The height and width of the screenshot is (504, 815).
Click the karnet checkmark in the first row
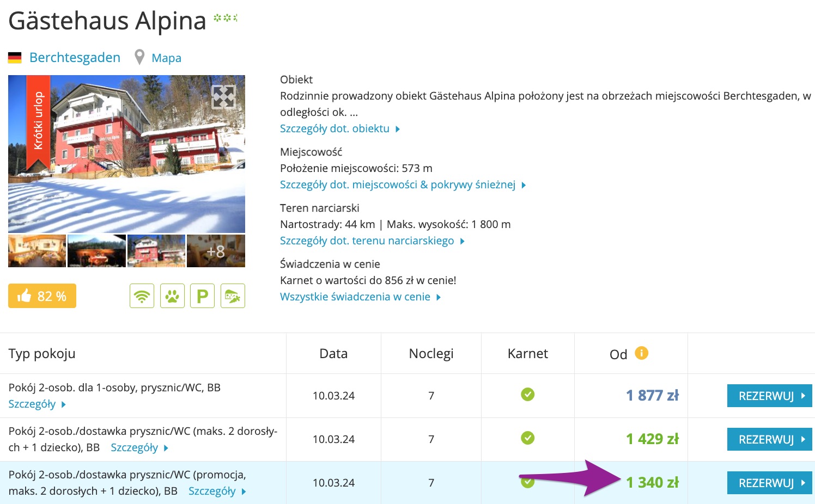(527, 395)
